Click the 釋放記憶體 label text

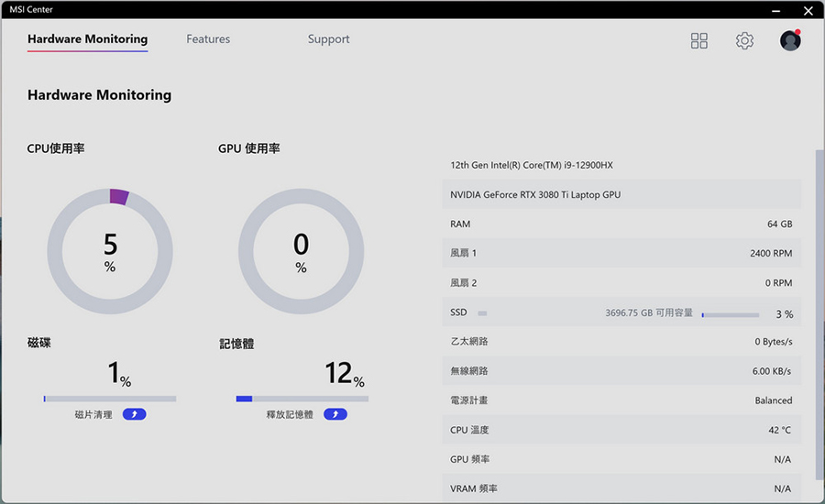(x=290, y=414)
